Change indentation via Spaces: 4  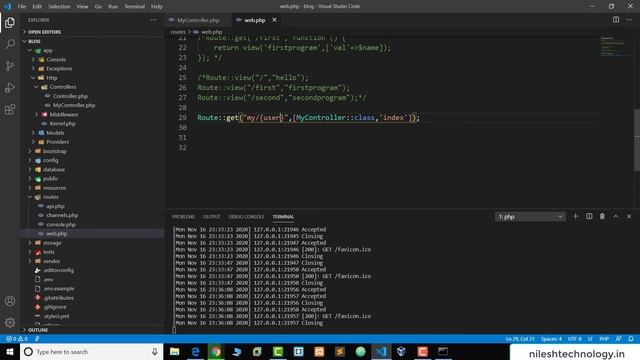pyautogui.click(x=551, y=339)
